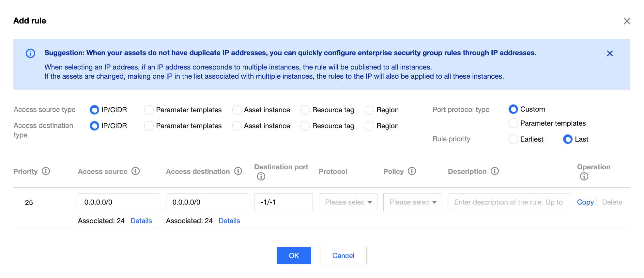Set rule priority to Earliest
The height and width of the screenshot is (278, 644).
[x=513, y=139]
